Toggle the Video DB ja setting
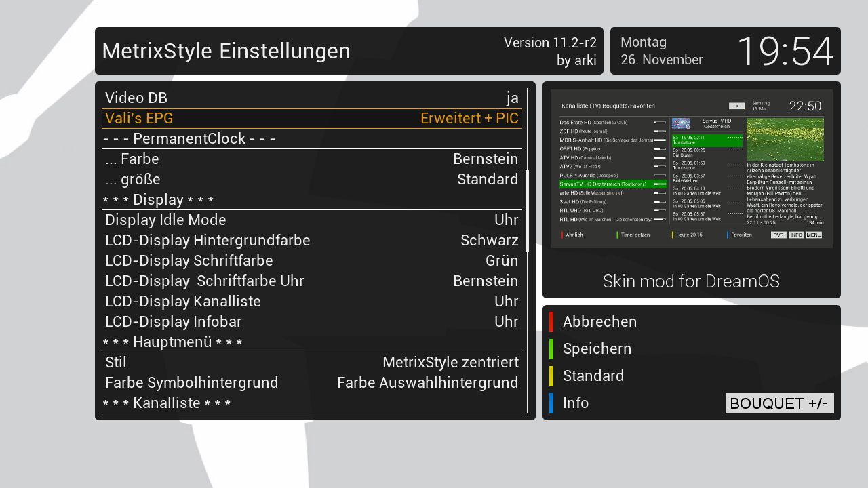868x488 pixels. [x=311, y=98]
